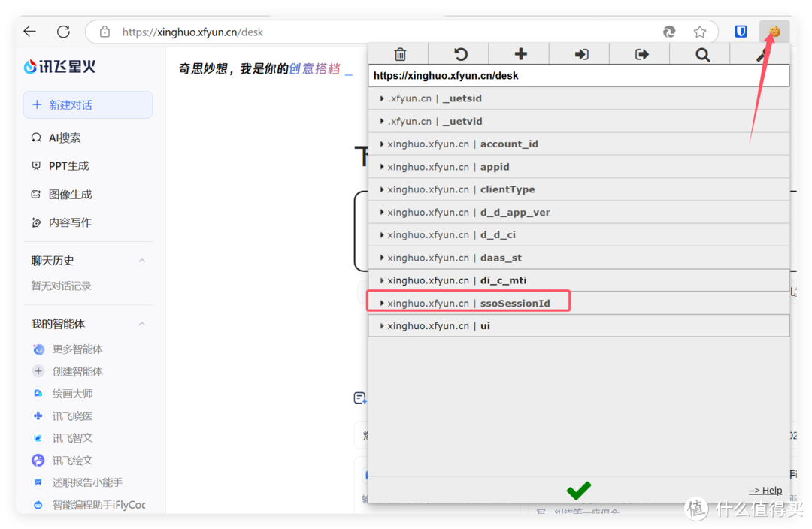Image resolution: width=812 pixels, height=529 pixels.
Task: Reload the page with refresh icon
Action: 63,32
